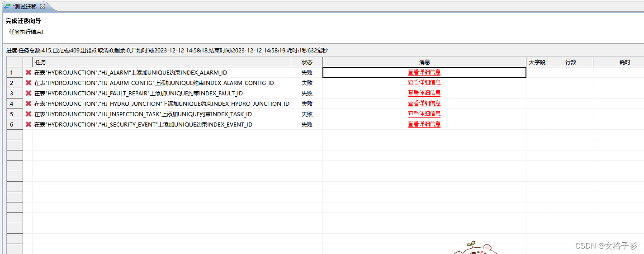Click the 大字段 column header
Image resolution: width=644 pixels, height=254 pixels.
pos(537,62)
